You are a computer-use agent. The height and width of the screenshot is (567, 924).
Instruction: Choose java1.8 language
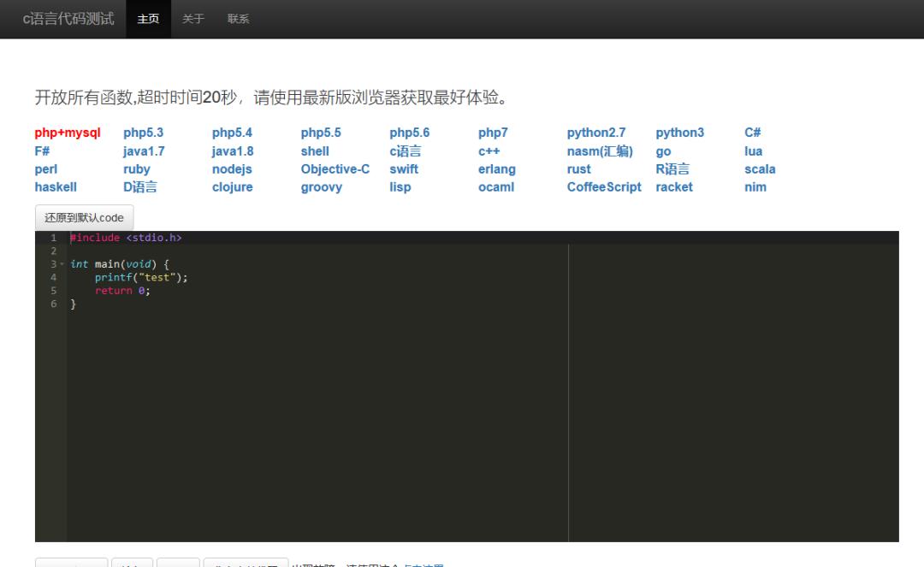pyautogui.click(x=233, y=151)
